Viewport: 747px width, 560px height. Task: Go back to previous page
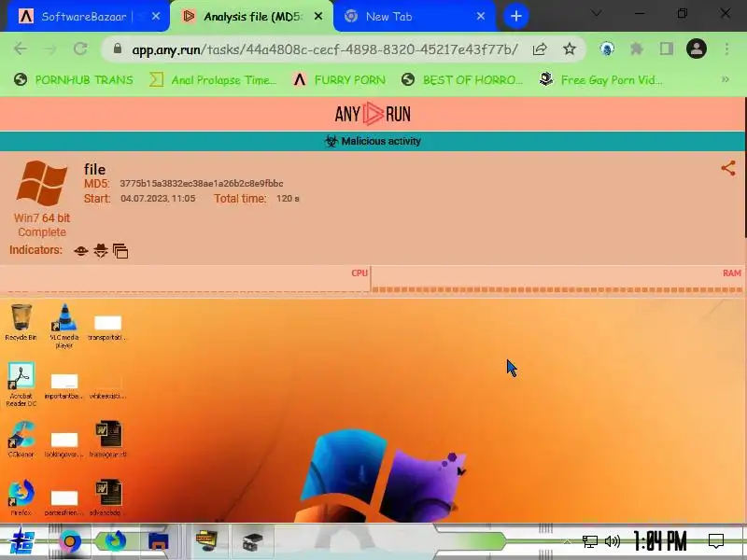pos(21,49)
